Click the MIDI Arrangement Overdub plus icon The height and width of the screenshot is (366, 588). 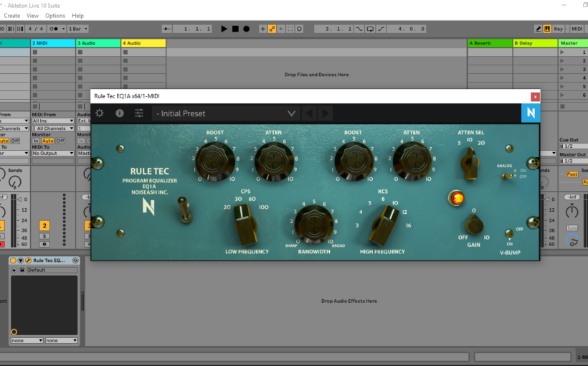[x=263, y=29]
